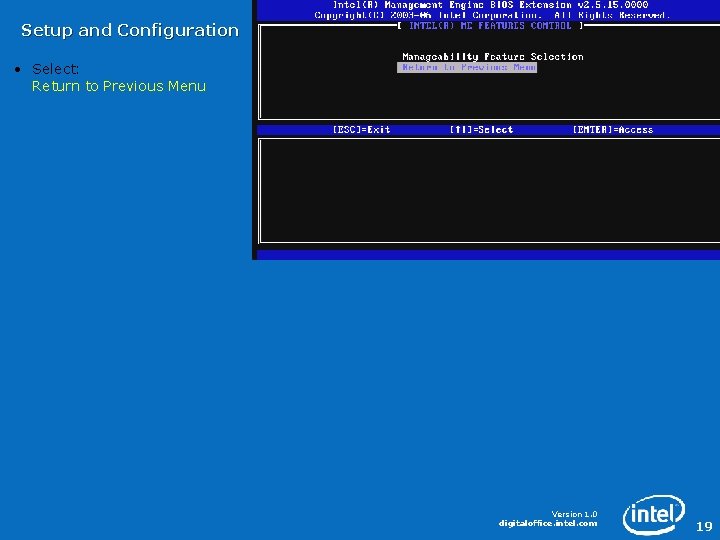Screen dimensions: 720x540
Task: Click the [ENTER]=Access key hint
Action: (613, 129)
